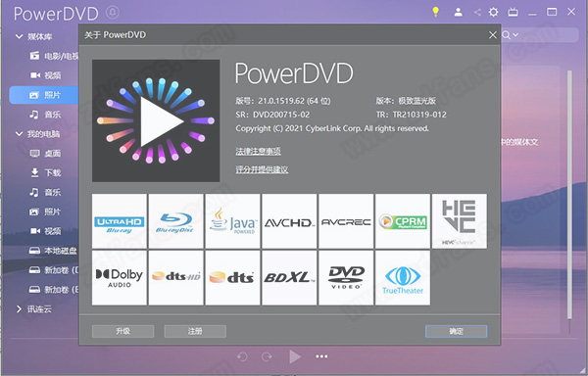The width and height of the screenshot is (588, 376).
Task: Close the About PowerDVD dialog
Action: click(493, 35)
